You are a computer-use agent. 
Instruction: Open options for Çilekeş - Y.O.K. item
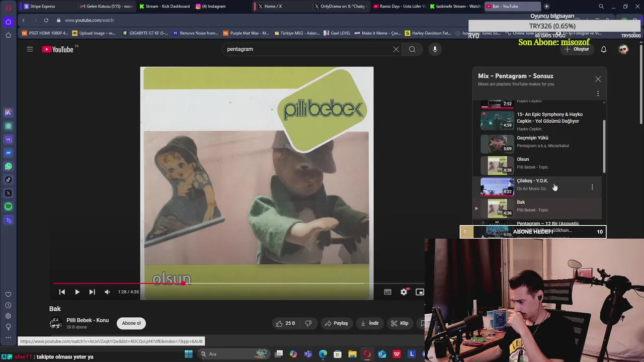[592, 187]
